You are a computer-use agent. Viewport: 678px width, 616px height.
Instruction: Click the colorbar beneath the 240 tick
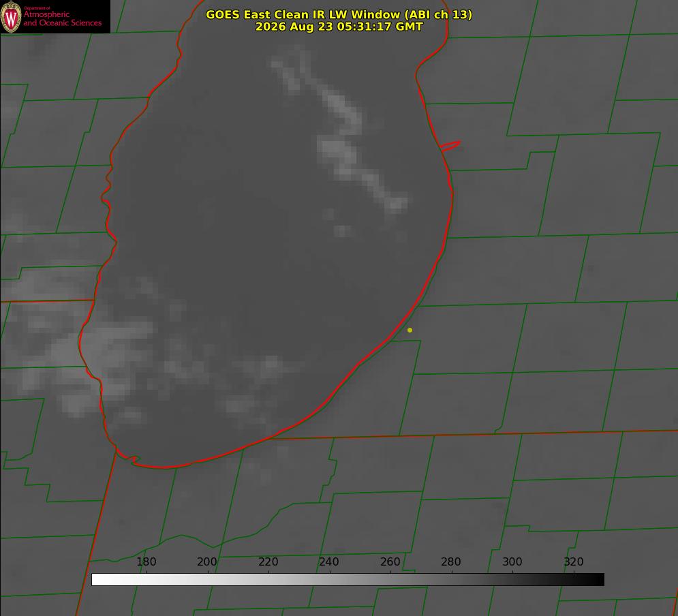point(330,579)
